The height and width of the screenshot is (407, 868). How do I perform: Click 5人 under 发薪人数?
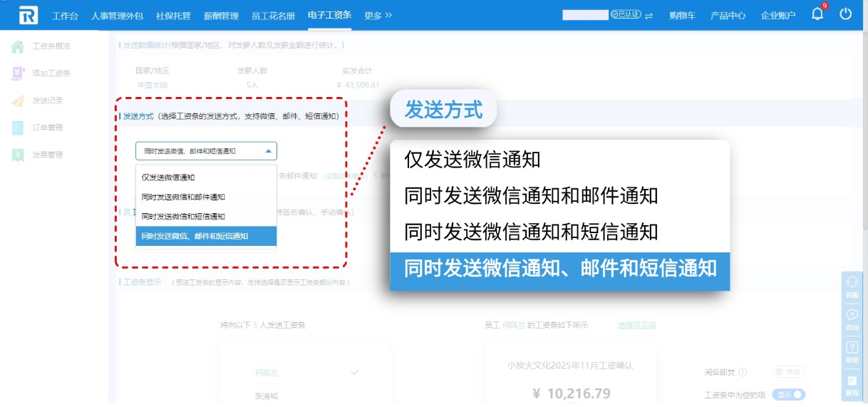[x=252, y=85]
